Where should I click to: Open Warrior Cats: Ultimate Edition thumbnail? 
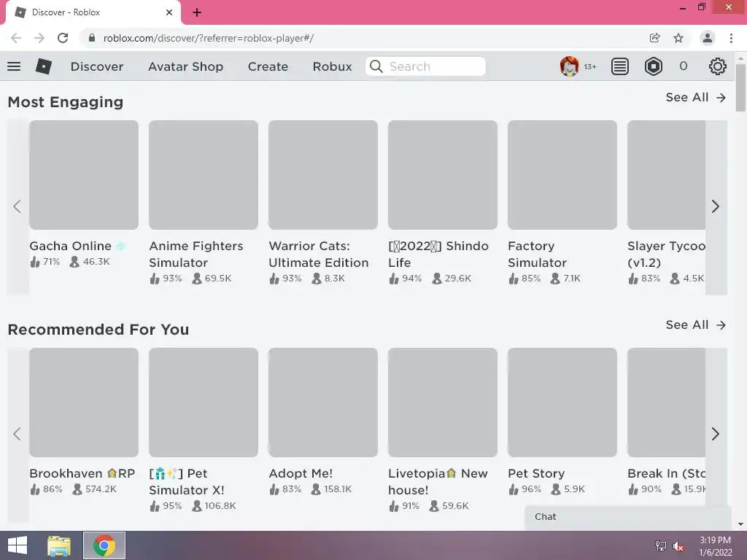(x=323, y=175)
